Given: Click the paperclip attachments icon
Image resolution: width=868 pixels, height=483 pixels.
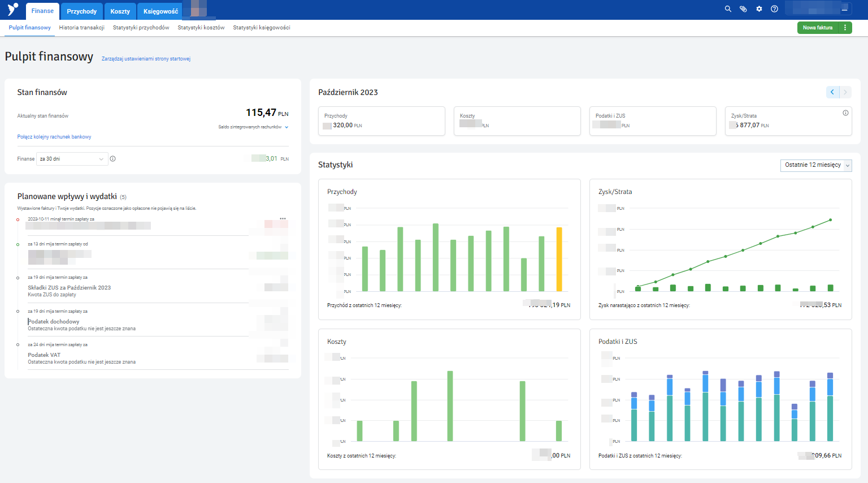Looking at the screenshot, I should click(x=743, y=9).
